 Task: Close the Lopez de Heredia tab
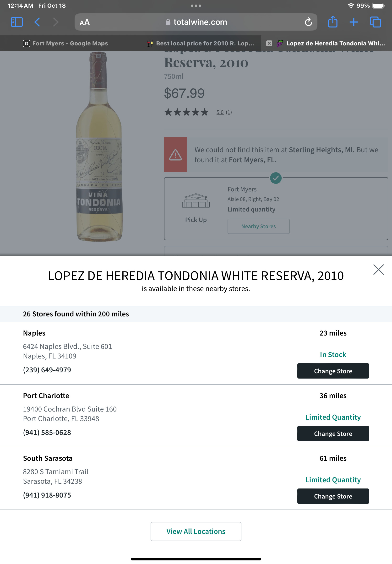[x=269, y=43]
